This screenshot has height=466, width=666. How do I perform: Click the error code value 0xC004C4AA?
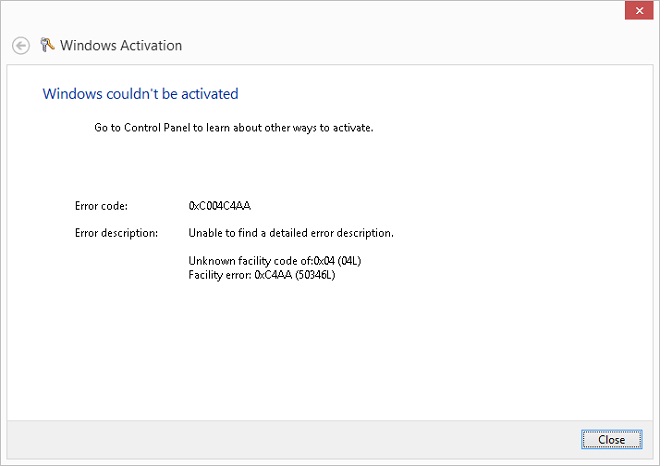pyautogui.click(x=219, y=206)
